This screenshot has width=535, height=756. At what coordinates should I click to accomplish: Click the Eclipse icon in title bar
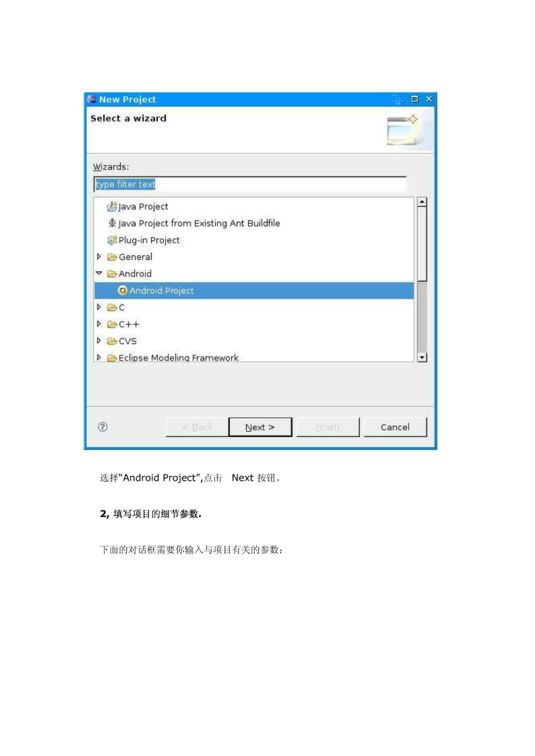tap(92, 99)
